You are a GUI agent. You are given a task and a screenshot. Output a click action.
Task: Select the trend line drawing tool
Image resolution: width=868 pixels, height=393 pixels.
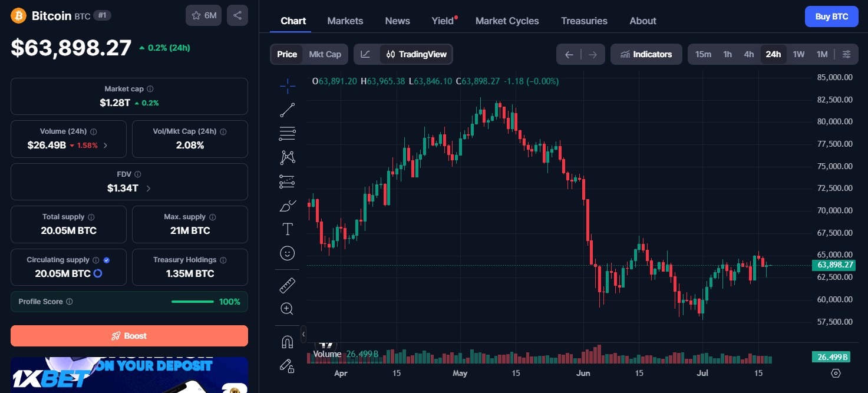coord(288,110)
